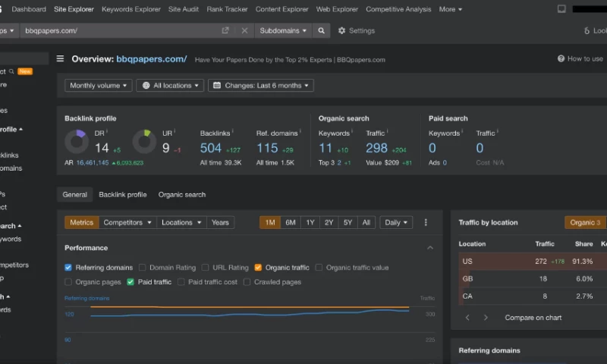Enable the Domain Rating checkbox
Screen dimensions: 607x364
143,268
